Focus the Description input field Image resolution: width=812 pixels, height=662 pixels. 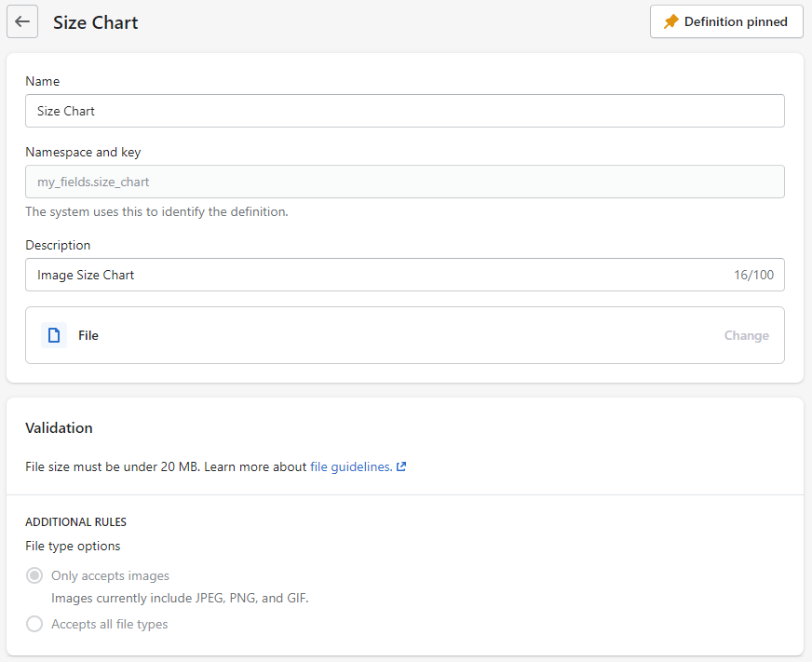[372, 275]
